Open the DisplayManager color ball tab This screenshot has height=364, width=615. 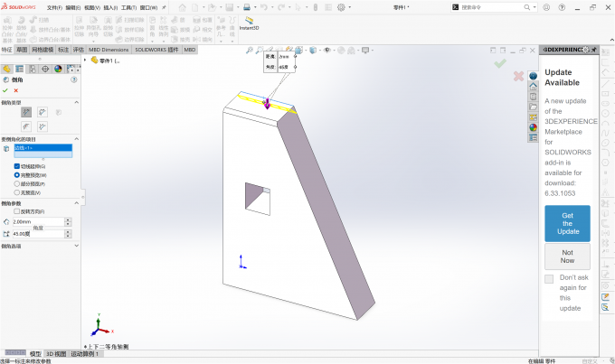coord(58,69)
